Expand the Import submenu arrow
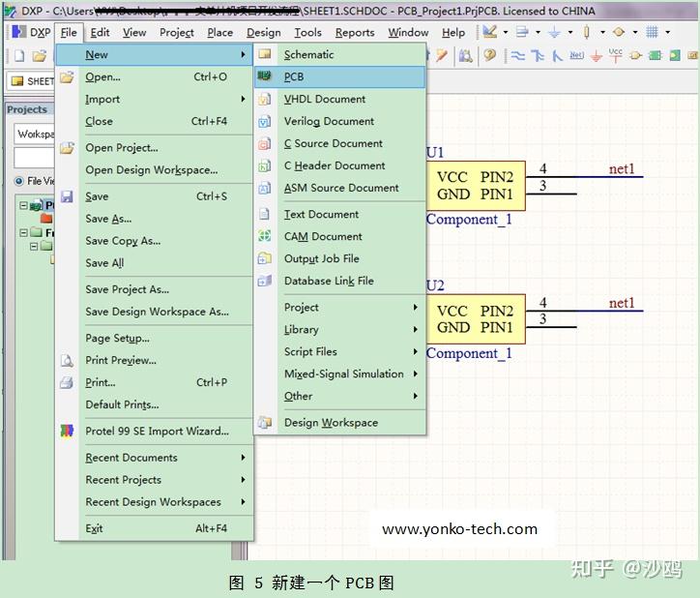This screenshot has width=700, height=598. 243,99
